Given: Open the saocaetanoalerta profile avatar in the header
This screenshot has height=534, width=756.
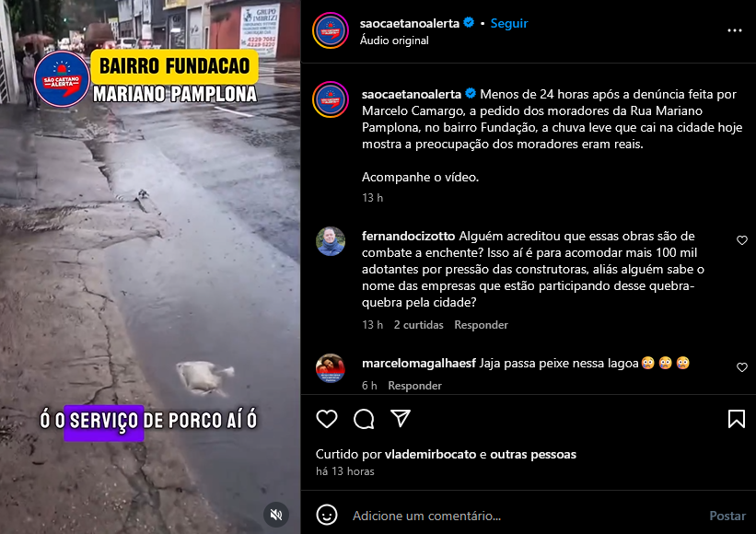Looking at the screenshot, I should click(x=331, y=31).
